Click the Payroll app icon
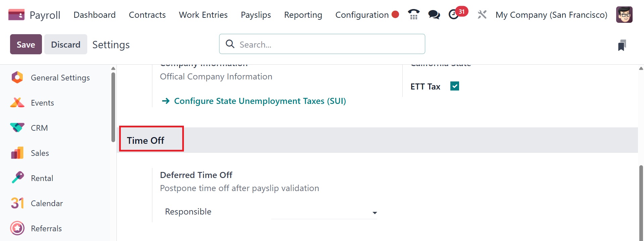Image resolution: width=644 pixels, height=241 pixels. pos(16,15)
